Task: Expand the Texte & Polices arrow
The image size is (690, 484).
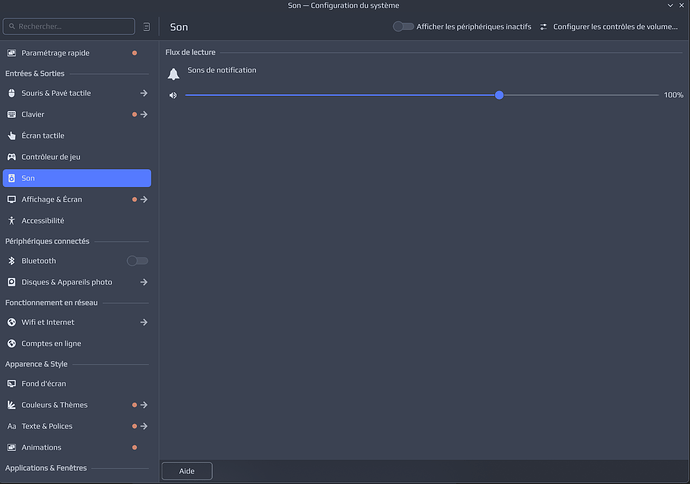Action: point(144,426)
